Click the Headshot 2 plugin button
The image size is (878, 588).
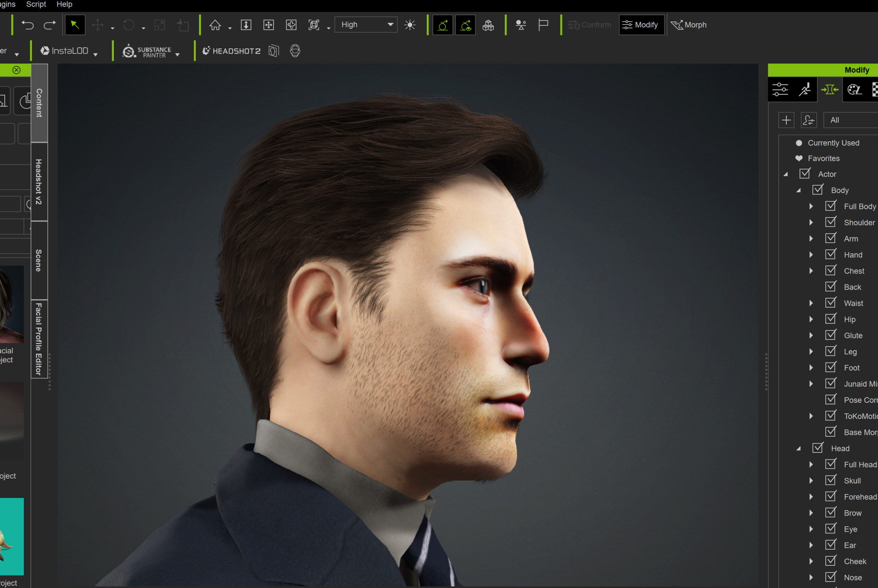(x=231, y=51)
